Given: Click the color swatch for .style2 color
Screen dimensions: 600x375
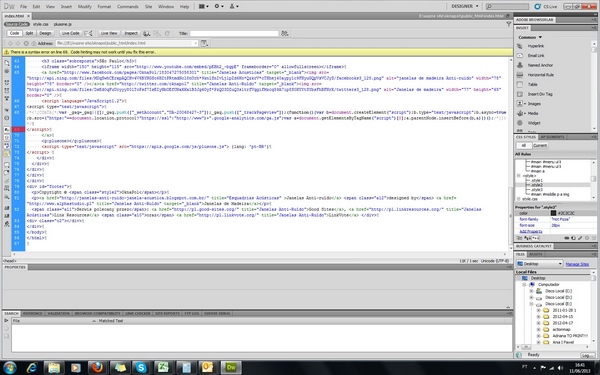Looking at the screenshot, I should click(x=553, y=213).
